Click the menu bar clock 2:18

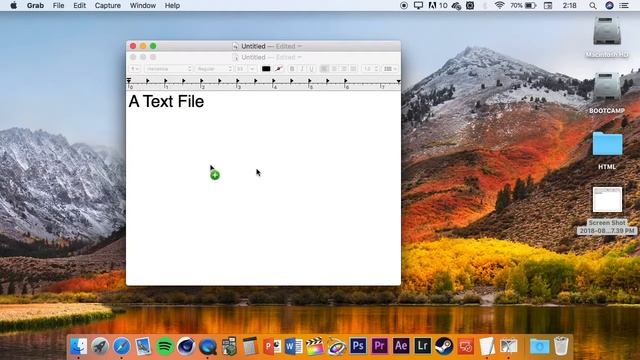point(569,6)
